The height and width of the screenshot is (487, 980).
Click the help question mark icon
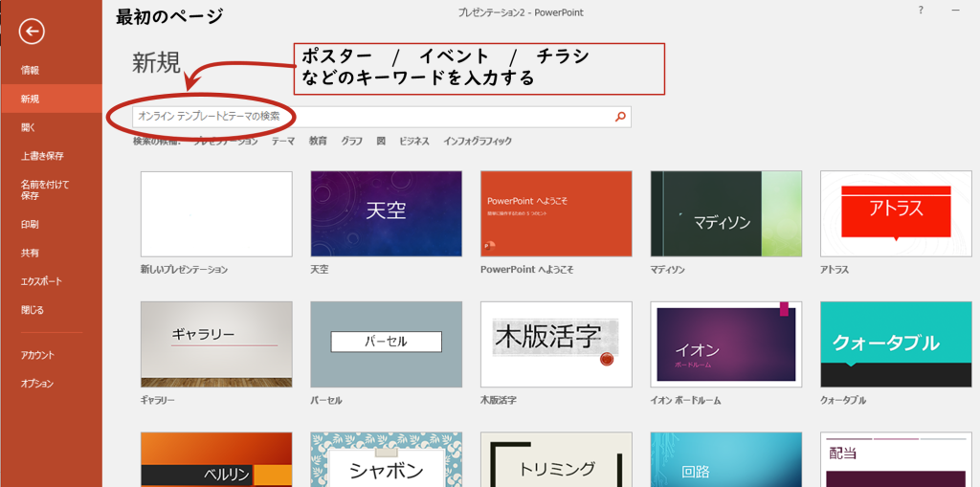[921, 11]
